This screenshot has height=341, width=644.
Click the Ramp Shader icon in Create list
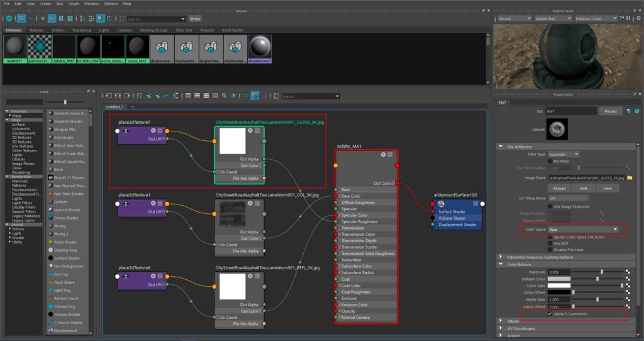(x=50, y=242)
